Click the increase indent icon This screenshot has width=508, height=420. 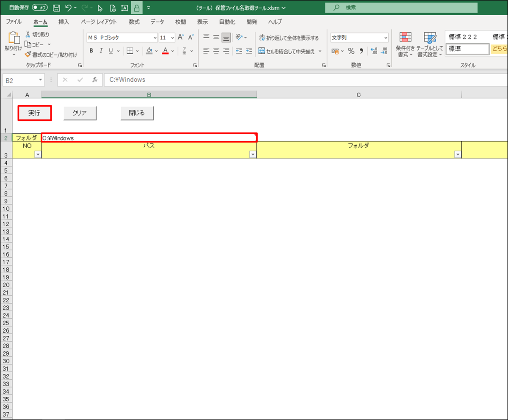pos(249,51)
